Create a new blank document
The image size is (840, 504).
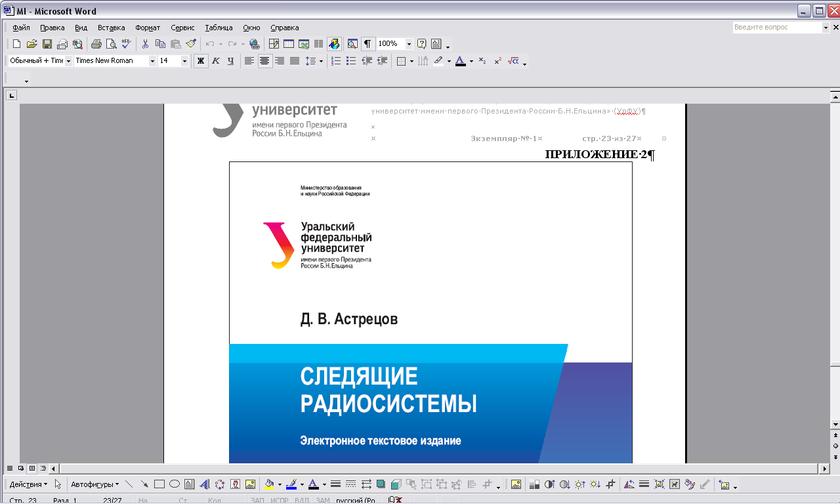pos(17,44)
